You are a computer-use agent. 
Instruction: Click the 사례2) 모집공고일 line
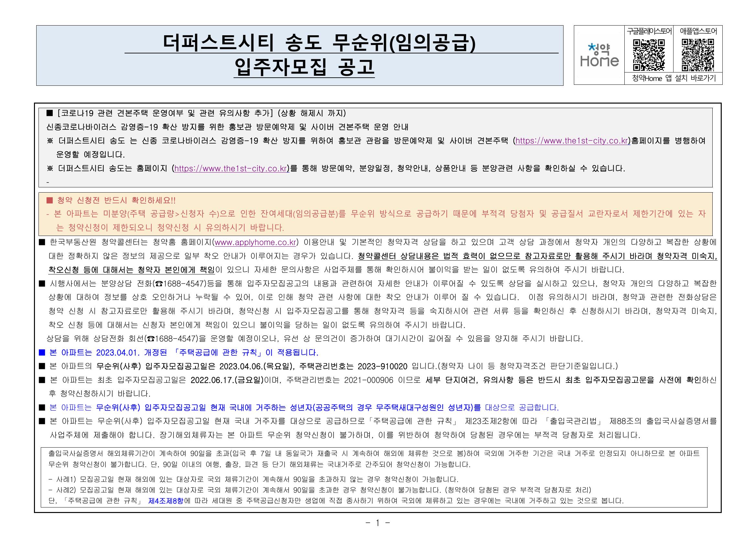tap(320, 490)
